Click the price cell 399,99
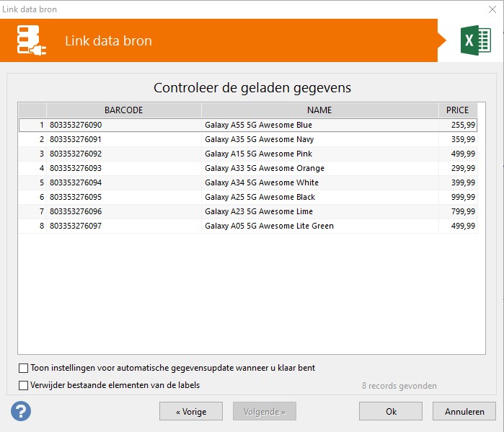 pyautogui.click(x=458, y=183)
